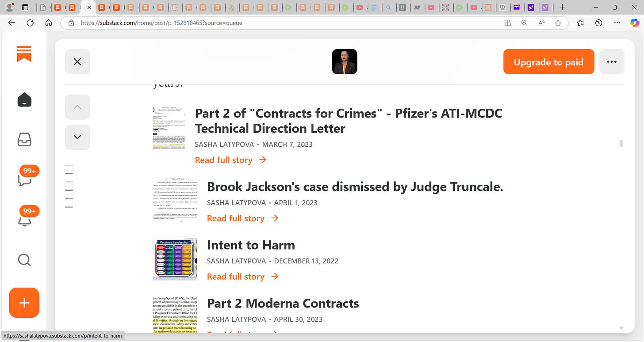The width and height of the screenshot is (644, 342).
Task: Switch to the dark B icon tab
Action: coord(402,8)
